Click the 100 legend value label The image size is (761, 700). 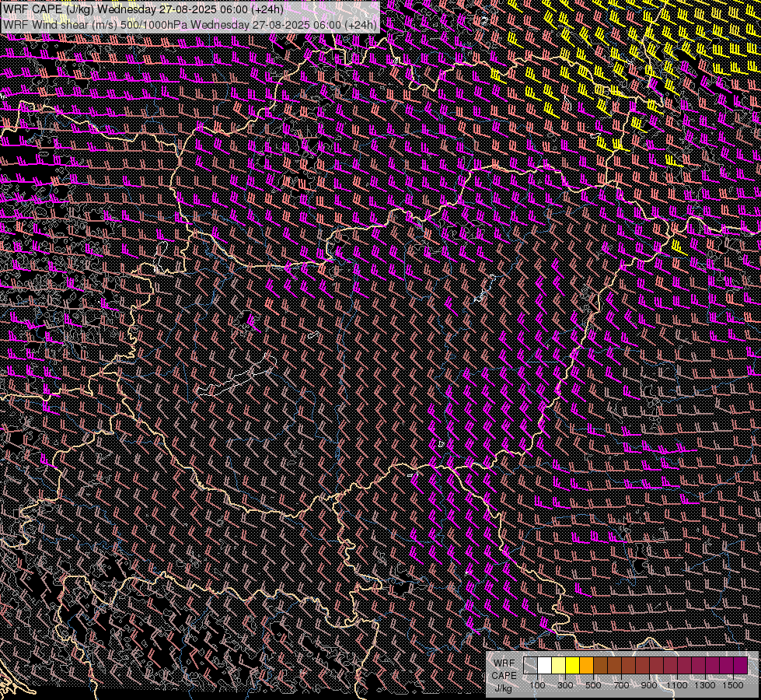537,685
